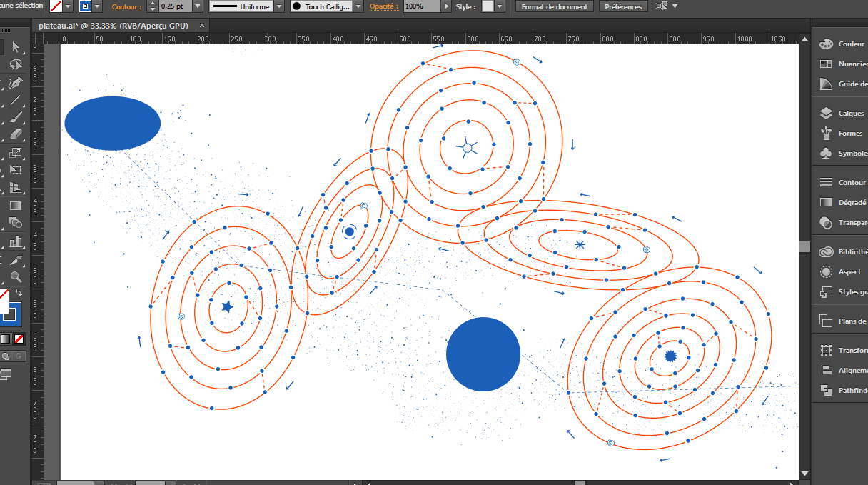This screenshot has height=485, width=868.
Task: Pick the Eraser tool
Action: pyautogui.click(x=16, y=135)
